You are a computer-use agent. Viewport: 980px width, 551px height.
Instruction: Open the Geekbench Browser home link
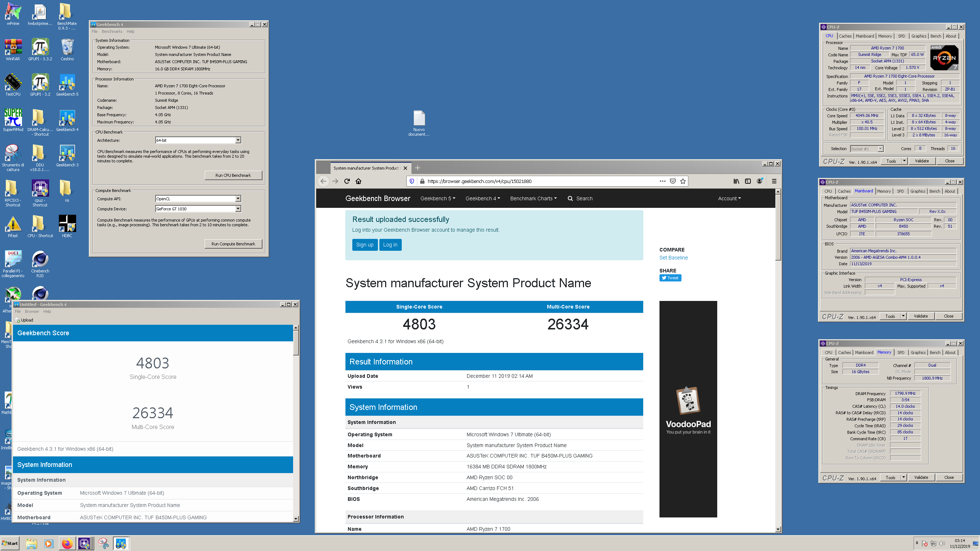378,198
